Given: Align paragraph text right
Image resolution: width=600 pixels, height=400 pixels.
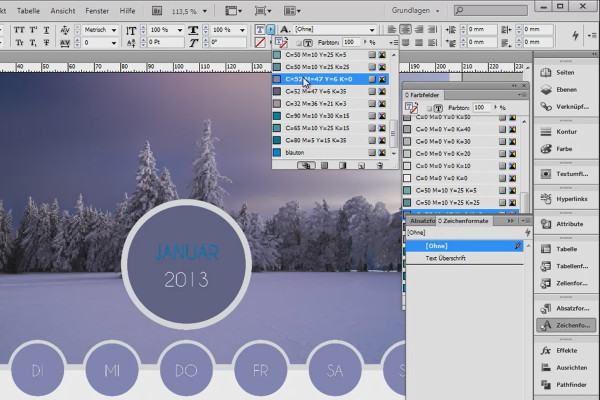Looking at the screenshot, I should (x=419, y=29).
